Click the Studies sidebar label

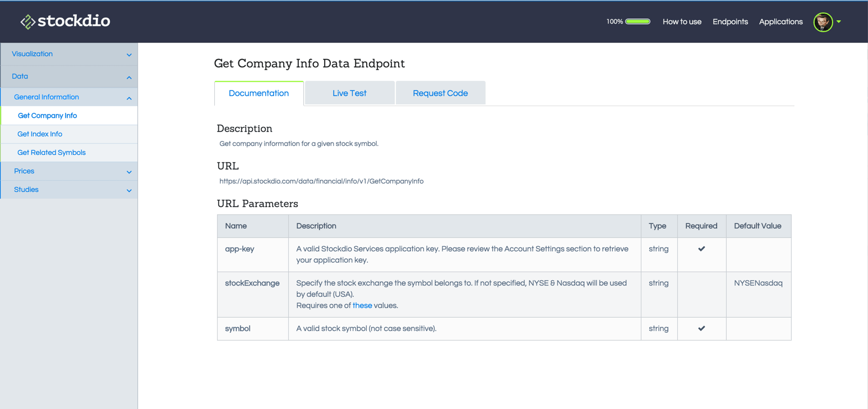[26, 190]
